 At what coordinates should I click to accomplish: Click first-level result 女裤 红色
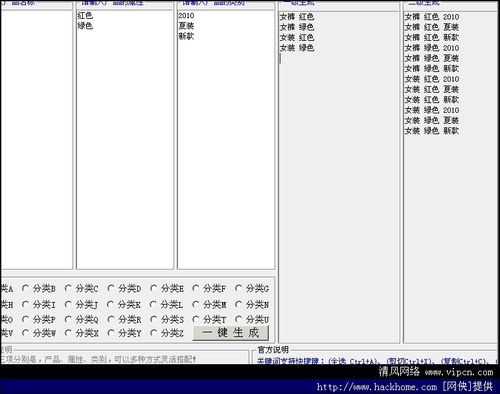[297, 17]
